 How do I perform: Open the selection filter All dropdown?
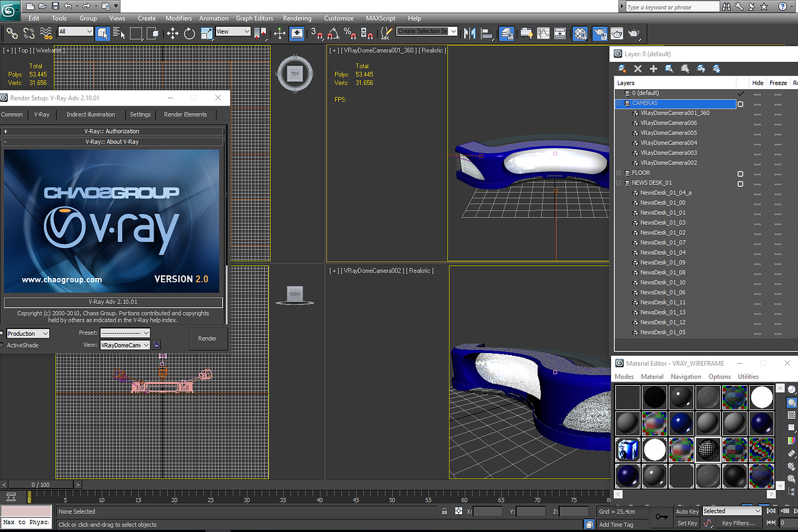click(75, 32)
